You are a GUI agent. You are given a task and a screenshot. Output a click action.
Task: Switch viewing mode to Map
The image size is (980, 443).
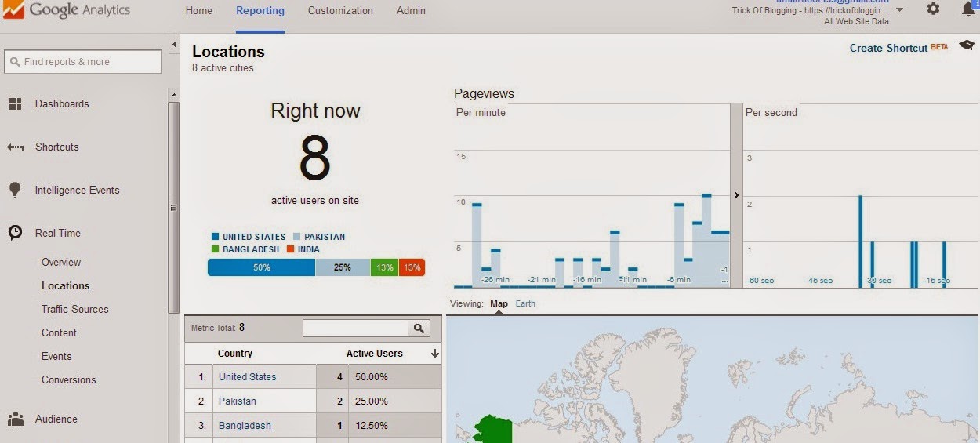point(499,303)
